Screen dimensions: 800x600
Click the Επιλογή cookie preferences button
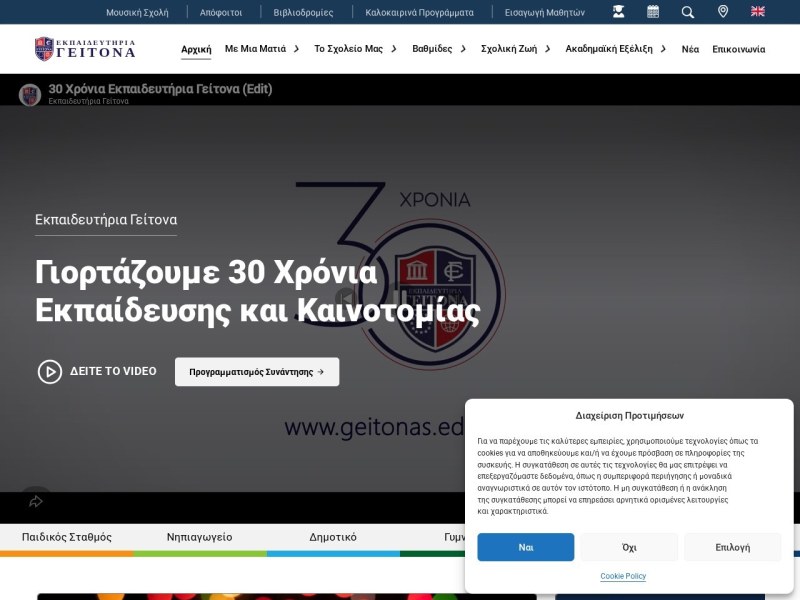point(733,547)
